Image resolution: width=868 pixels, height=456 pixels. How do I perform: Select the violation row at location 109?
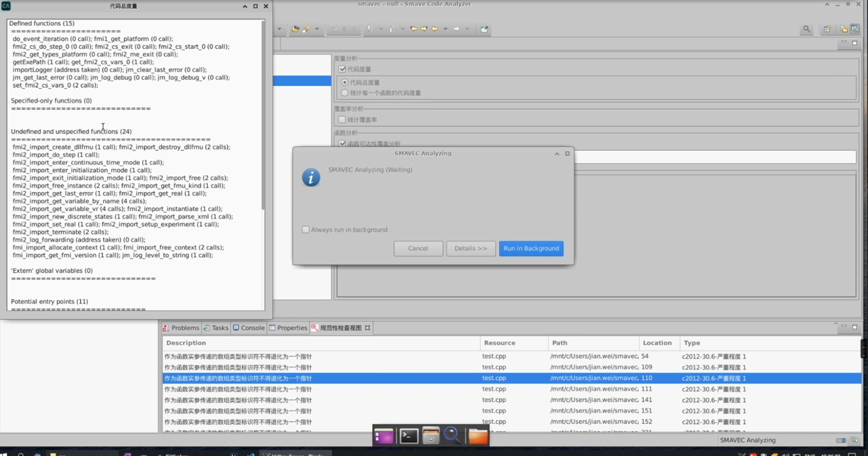click(511, 367)
